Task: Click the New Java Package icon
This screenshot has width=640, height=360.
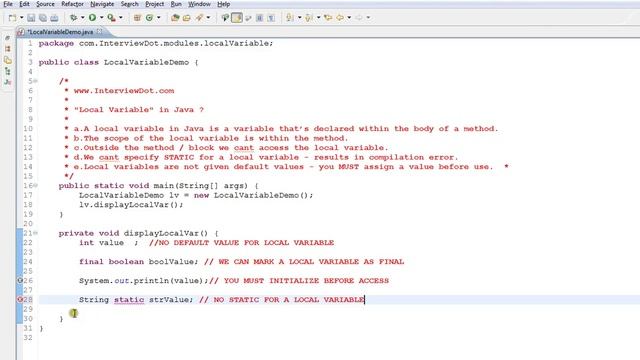Action: [x=138, y=18]
